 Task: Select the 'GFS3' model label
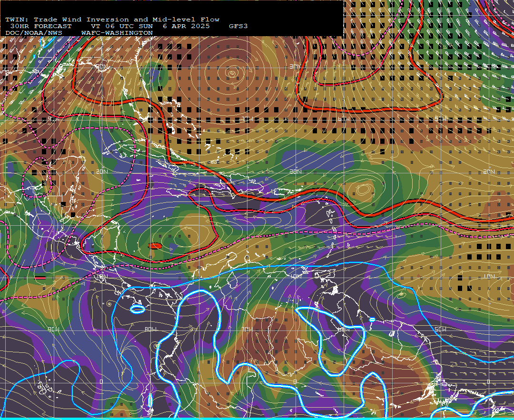pos(238,26)
